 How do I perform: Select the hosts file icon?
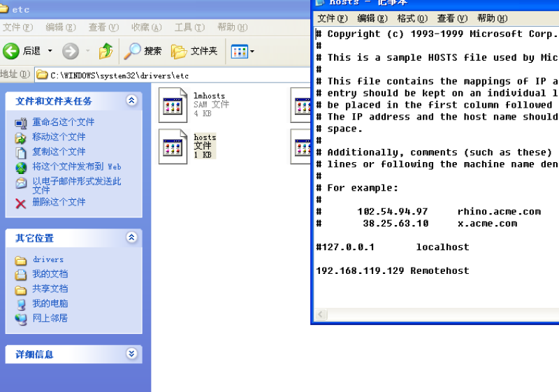(173, 147)
